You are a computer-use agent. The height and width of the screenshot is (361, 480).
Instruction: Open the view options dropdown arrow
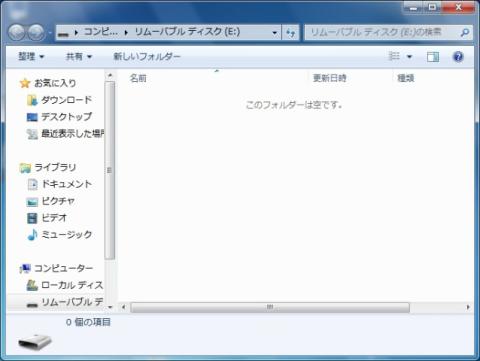(410, 57)
